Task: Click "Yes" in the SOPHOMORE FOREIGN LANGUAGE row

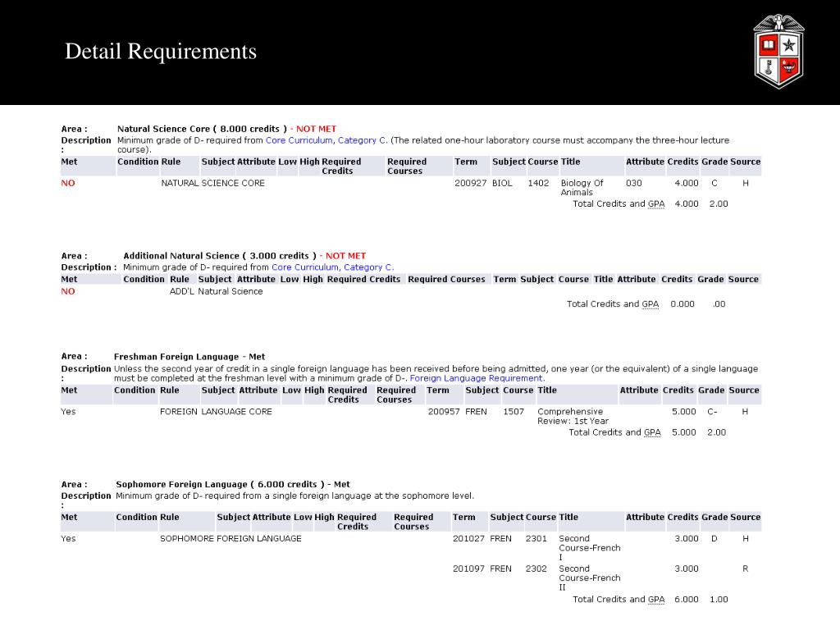Action: pyautogui.click(x=68, y=539)
